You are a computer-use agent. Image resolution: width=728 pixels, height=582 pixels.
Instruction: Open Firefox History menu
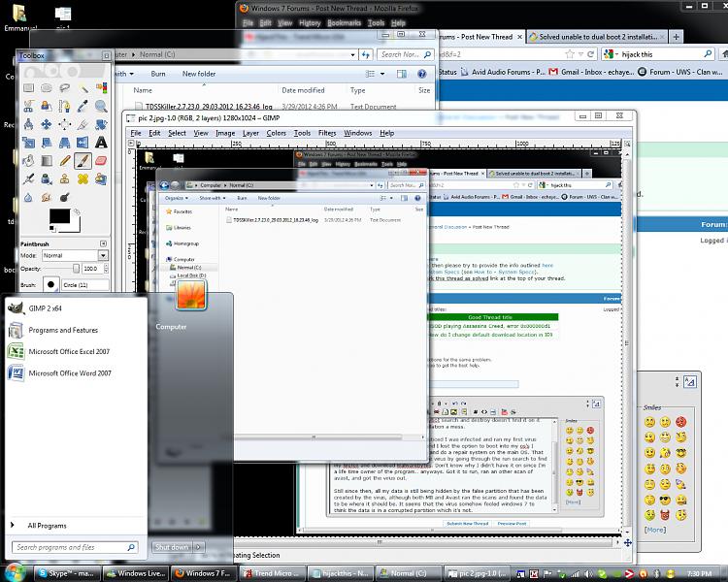coord(310,22)
